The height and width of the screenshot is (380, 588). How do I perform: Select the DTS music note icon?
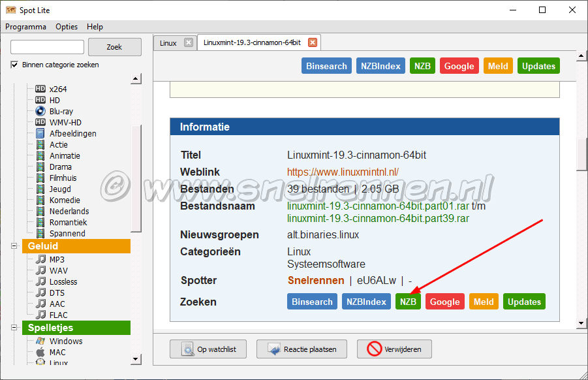(40, 293)
